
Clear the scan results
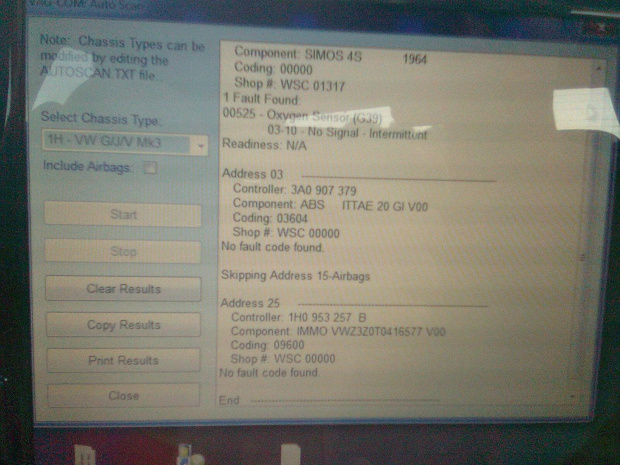coord(123,289)
